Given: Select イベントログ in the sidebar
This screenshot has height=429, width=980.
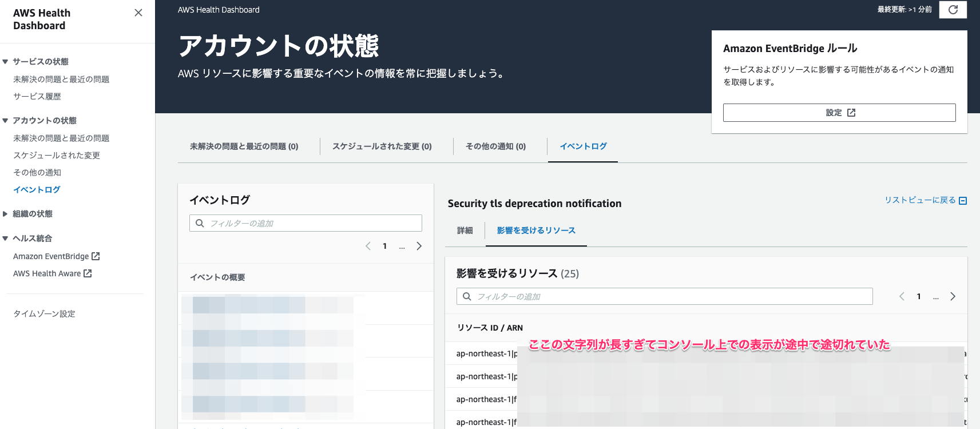Looking at the screenshot, I should pos(37,189).
